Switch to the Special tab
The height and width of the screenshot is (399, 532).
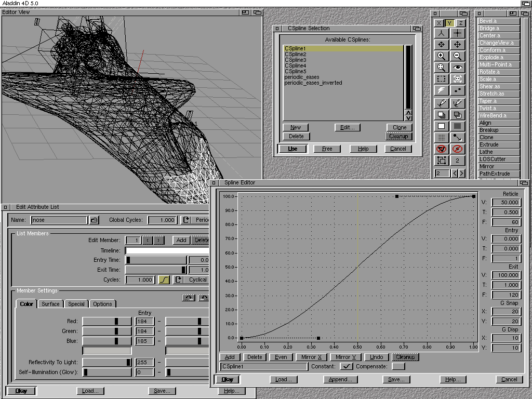(x=76, y=304)
